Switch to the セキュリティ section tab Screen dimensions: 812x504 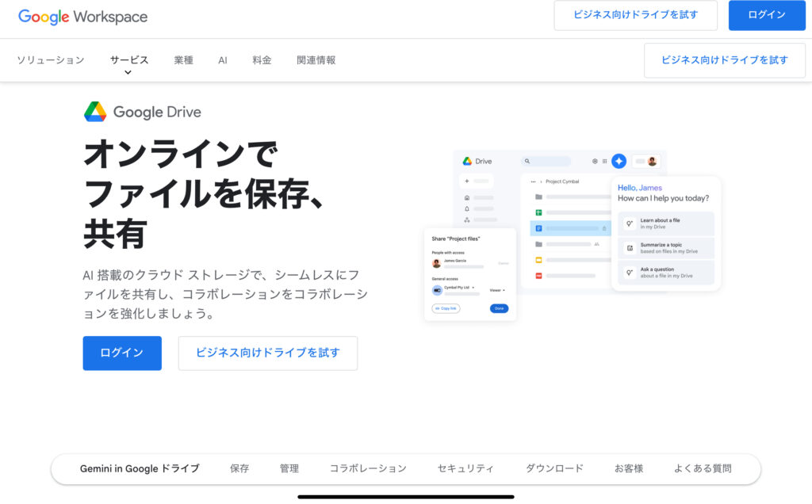[465, 468]
